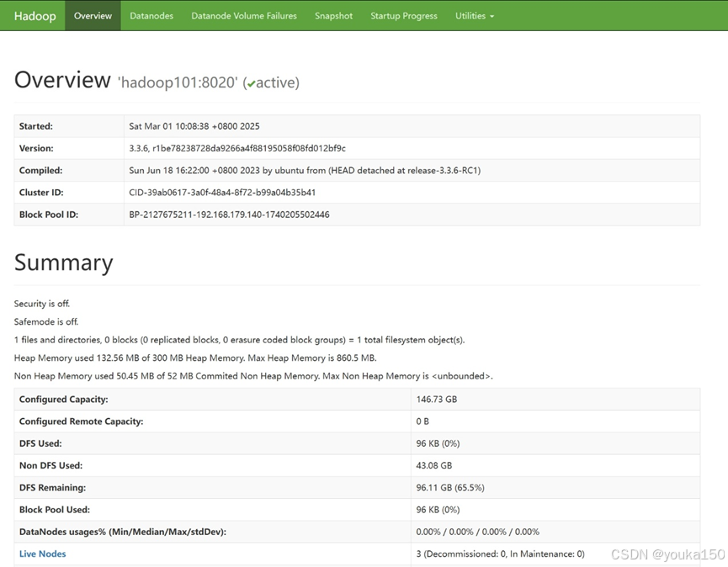Click the Started: row label

pos(35,126)
